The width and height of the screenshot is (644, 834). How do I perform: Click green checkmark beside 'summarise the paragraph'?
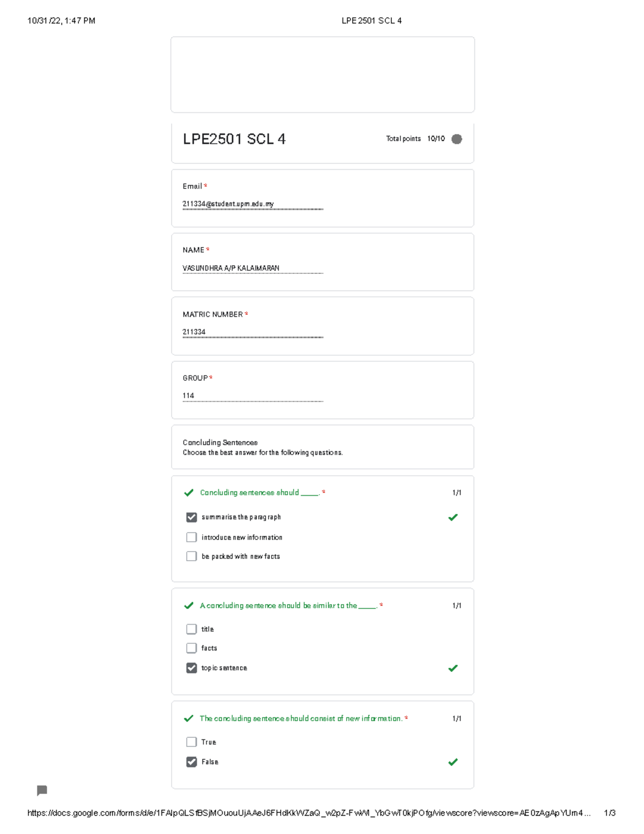(453, 517)
